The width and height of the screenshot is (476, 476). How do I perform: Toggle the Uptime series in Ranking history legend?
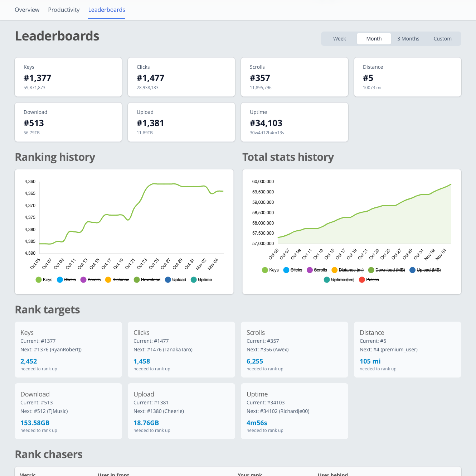click(x=194, y=280)
